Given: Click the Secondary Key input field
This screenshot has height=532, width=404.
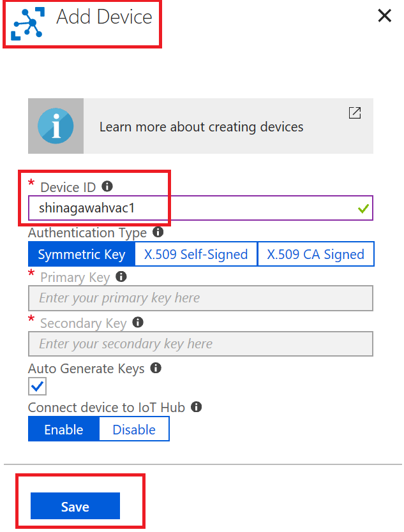Looking at the screenshot, I should tap(200, 344).
